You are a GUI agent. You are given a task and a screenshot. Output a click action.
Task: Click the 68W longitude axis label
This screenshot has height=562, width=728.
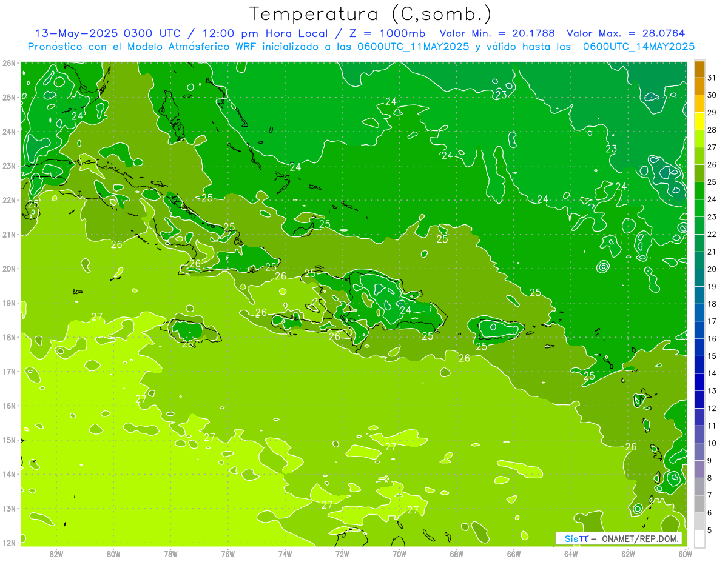pos(456,554)
